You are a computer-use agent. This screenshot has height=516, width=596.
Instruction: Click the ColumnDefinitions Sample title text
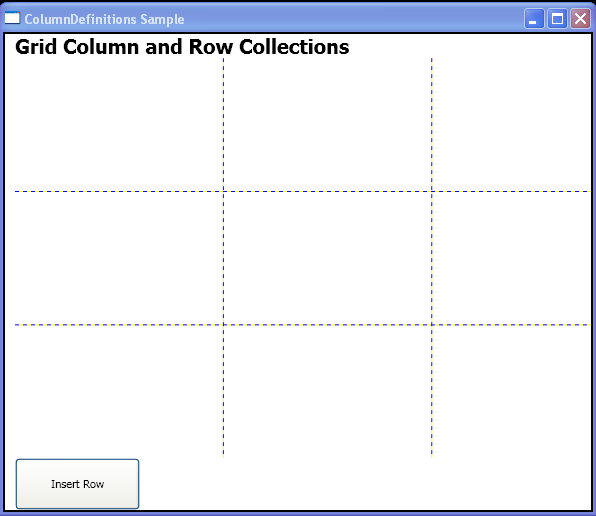pos(105,19)
